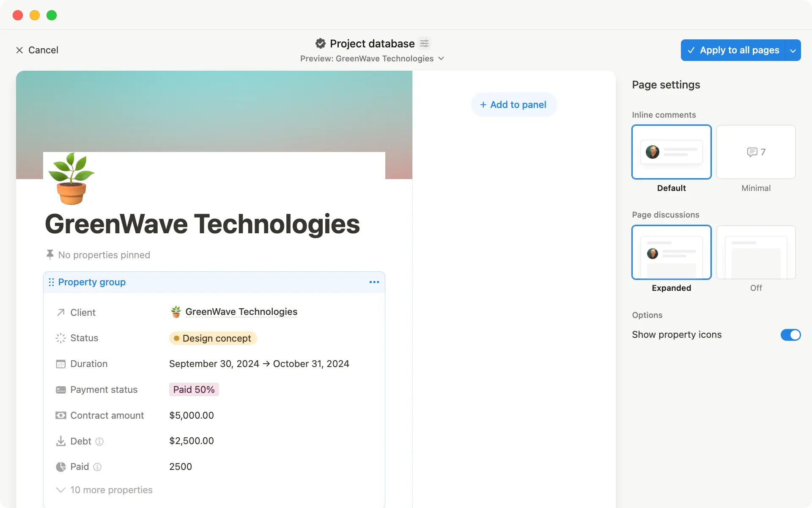Open the Preview page selector dropdown
The height and width of the screenshot is (508, 812).
pyautogui.click(x=441, y=58)
